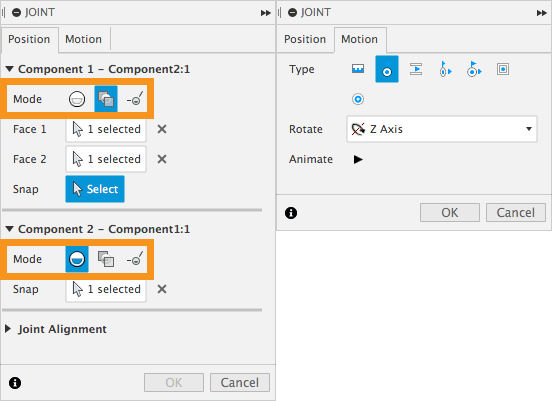Screen dimensions: 552x401
Task: Switch to Motion tab in left panel
Action: coord(83,39)
